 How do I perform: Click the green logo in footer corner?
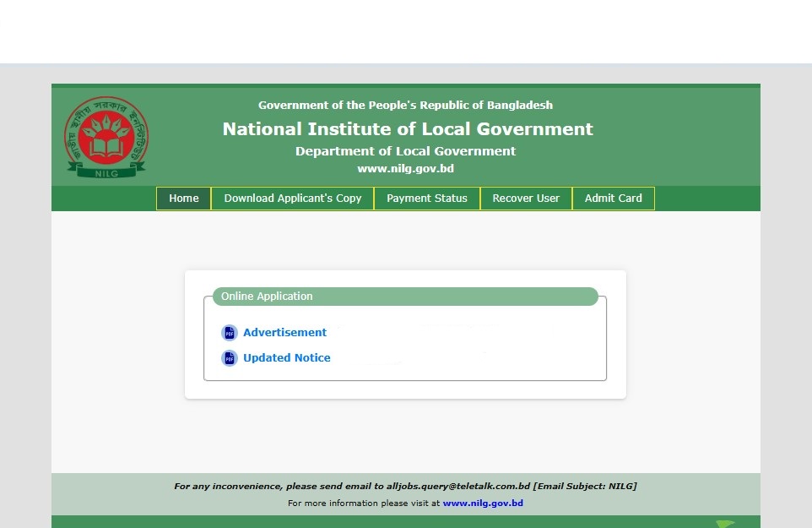[724, 523]
